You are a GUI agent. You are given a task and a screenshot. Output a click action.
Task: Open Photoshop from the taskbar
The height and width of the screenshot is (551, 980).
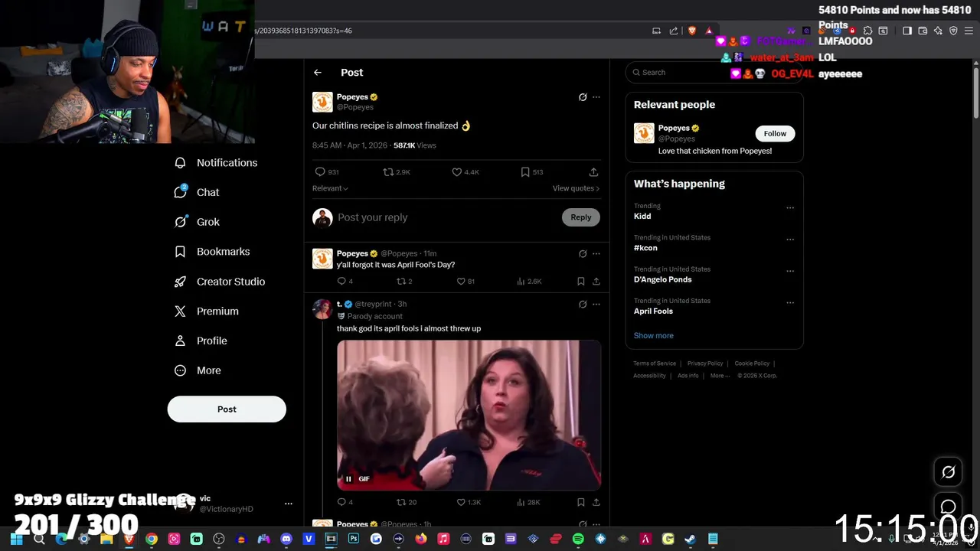pos(354,539)
